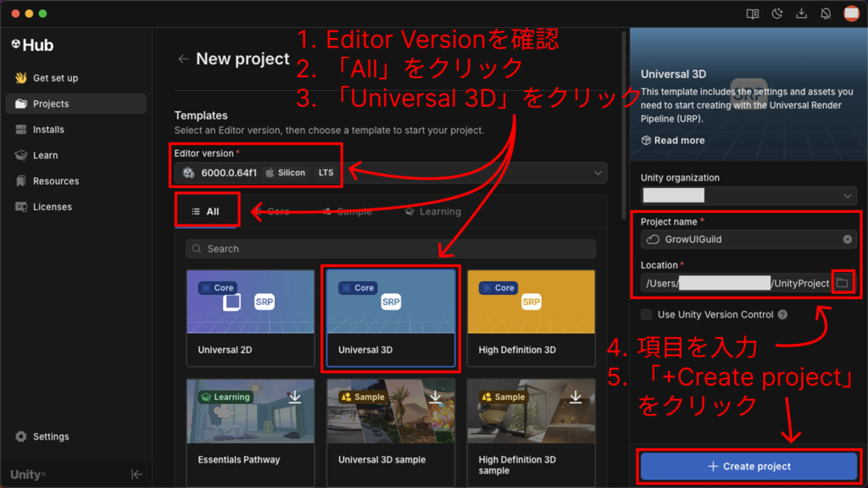Browse location with the folder icon
The image size is (868, 488).
[x=842, y=283]
